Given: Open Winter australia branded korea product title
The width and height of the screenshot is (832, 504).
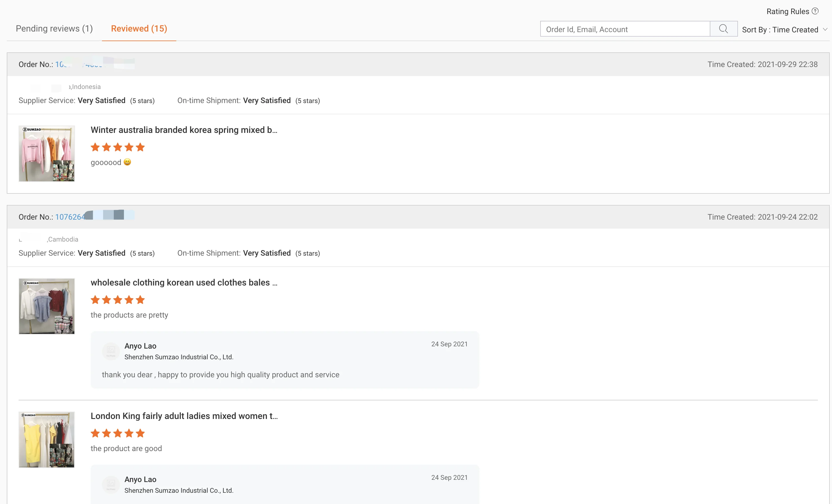Looking at the screenshot, I should (184, 130).
